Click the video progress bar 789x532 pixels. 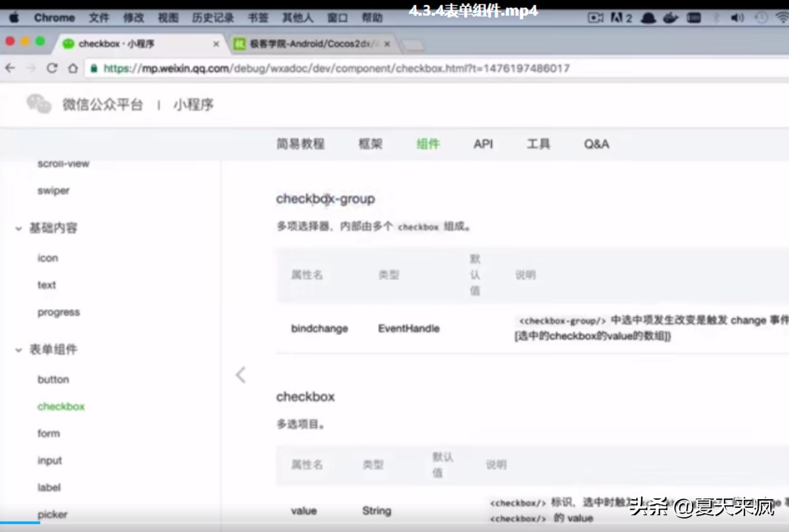tap(394, 523)
